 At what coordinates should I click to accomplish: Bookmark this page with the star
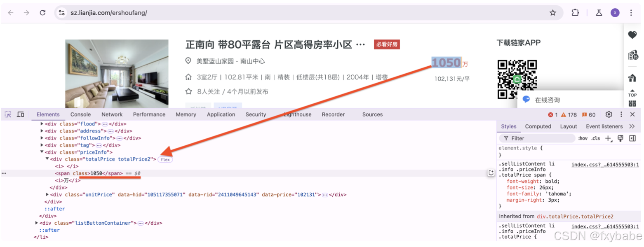pos(553,13)
